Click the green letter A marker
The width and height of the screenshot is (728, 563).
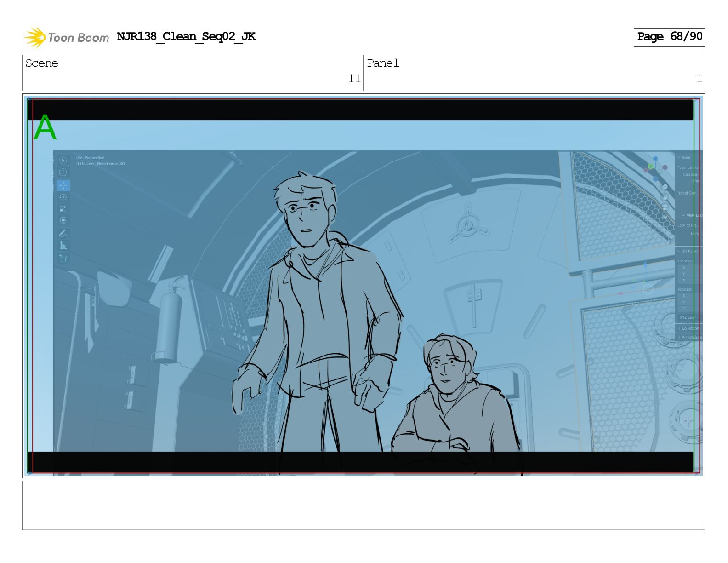coord(45,127)
